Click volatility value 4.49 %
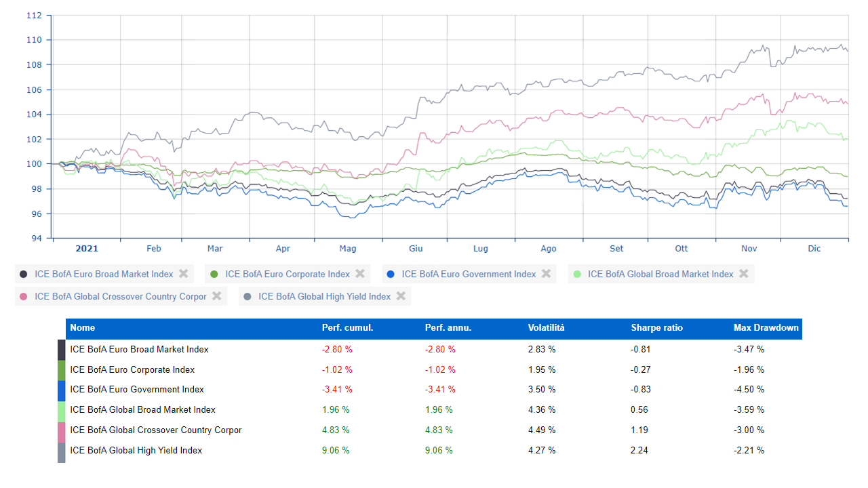The width and height of the screenshot is (868, 488). [x=542, y=430]
